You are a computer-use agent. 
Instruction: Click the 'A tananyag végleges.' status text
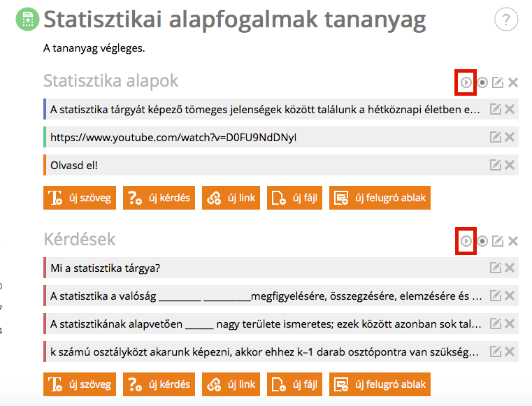[x=94, y=48]
